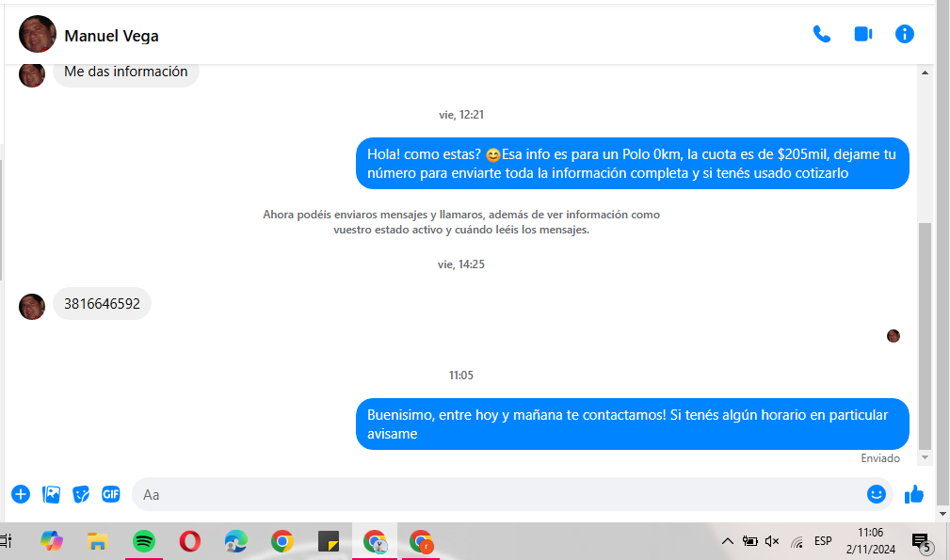
Task: Open Sticky Notes from the taskbar
Action: tap(329, 541)
